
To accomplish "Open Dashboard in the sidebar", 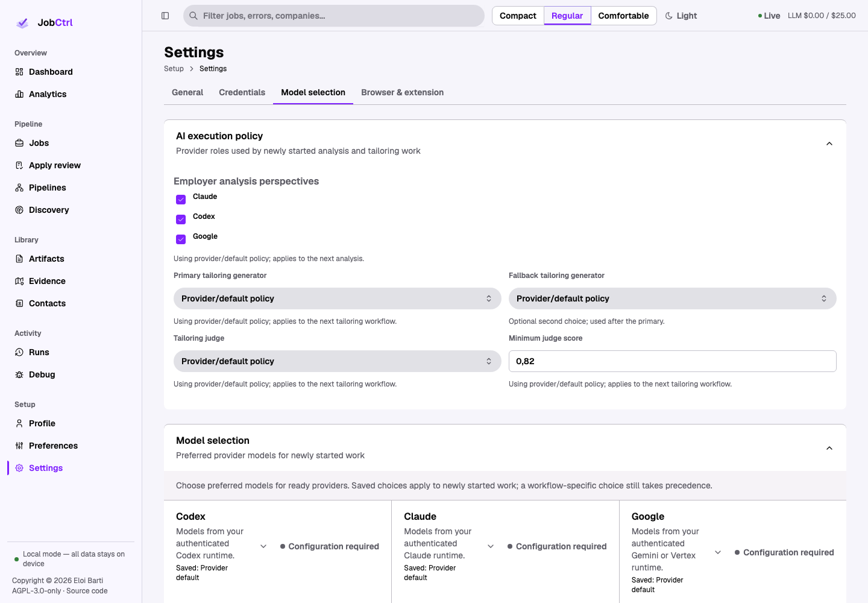I will (x=71, y=72).
